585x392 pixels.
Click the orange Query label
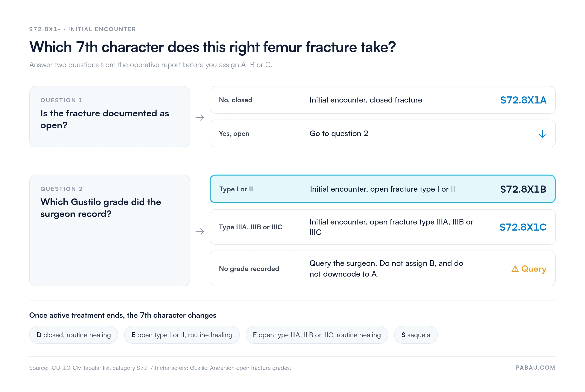[x=534, y=269]
